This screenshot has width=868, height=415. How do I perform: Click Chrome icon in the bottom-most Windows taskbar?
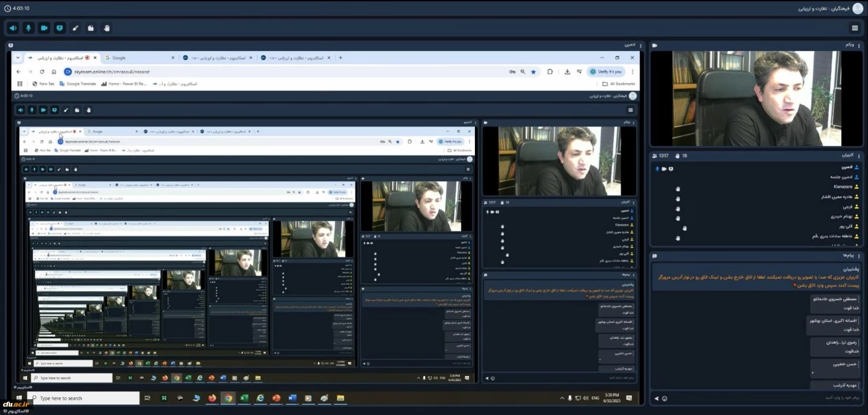228,398
